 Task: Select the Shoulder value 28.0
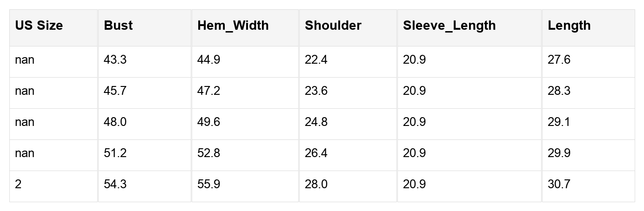click(316, 185)
